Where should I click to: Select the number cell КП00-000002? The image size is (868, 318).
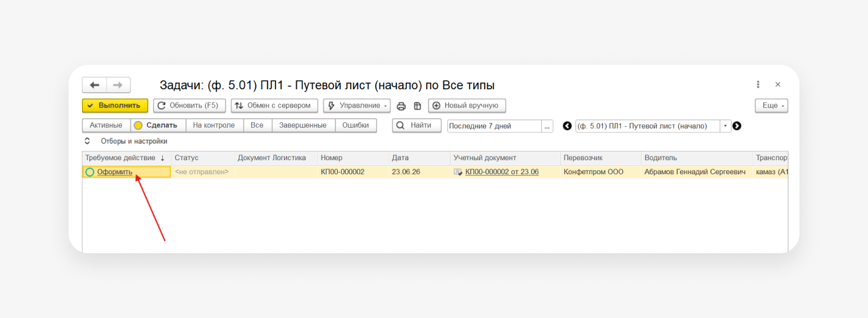(353, 172)
